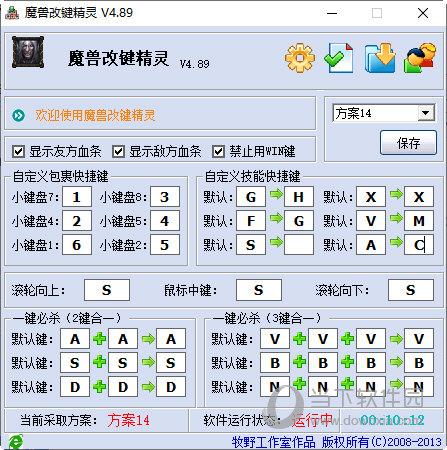The height and width of the screenshot is (450, 447).
Task: Click the app icon in title bar
Action: pyautogui.click(x=12, y=13)
